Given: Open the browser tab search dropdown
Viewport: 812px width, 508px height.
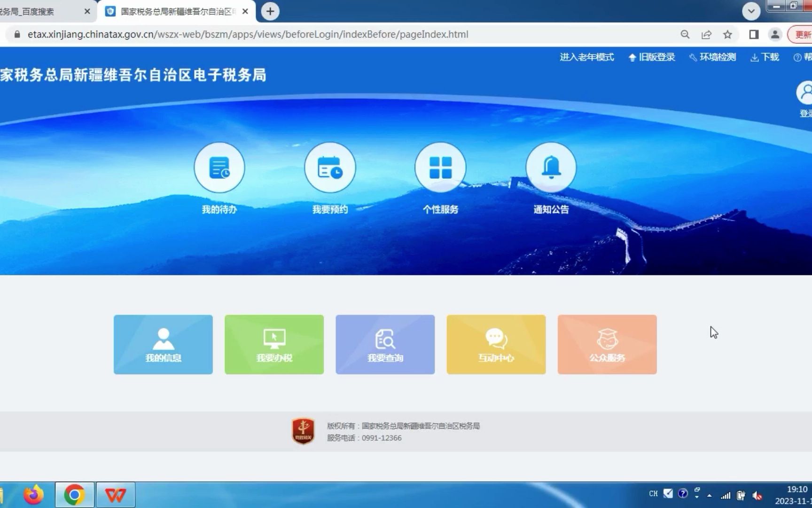Looking at the screenshot, I should 751,11.
